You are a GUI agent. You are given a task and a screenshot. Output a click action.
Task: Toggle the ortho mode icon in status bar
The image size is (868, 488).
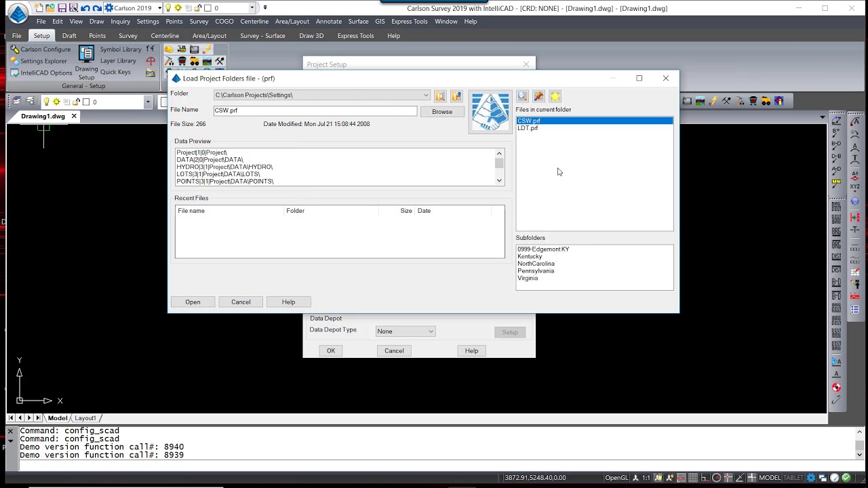(x=704, y=478)
